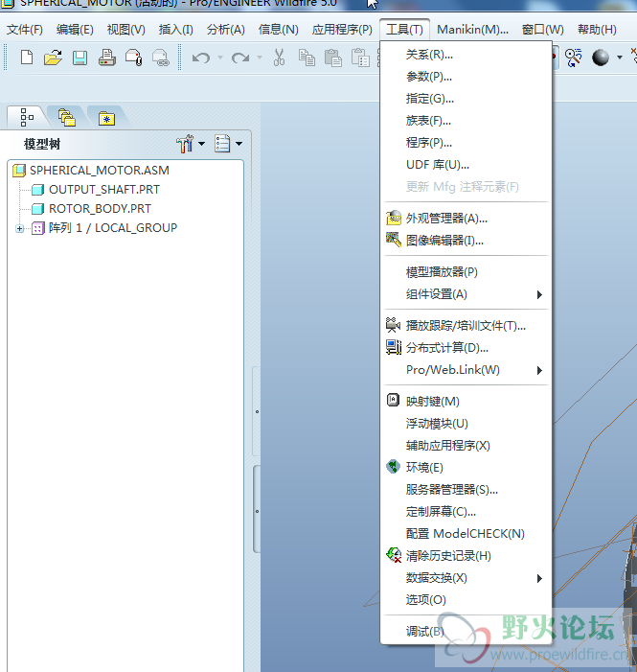Choose 映射键(M) mapkeys entry
Screen dimensions: 637x672
point(466,402)
